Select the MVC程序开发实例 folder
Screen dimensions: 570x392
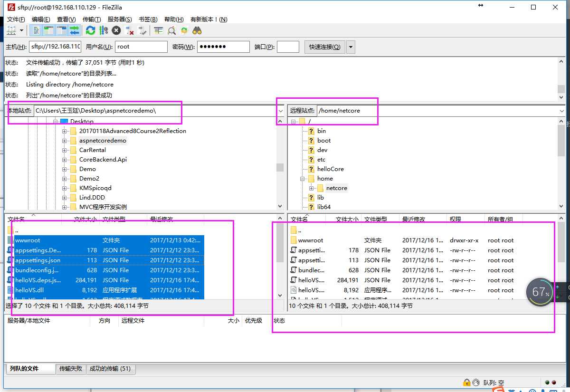point(103,207)
